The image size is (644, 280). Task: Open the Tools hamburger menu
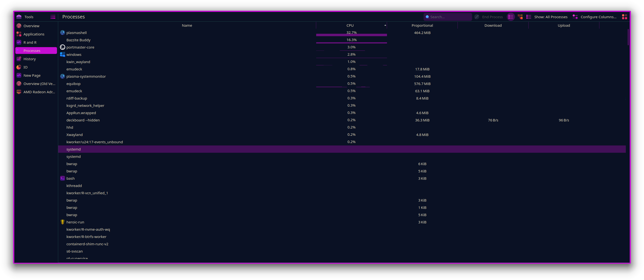pyautogui.click(x=53, y=17)
